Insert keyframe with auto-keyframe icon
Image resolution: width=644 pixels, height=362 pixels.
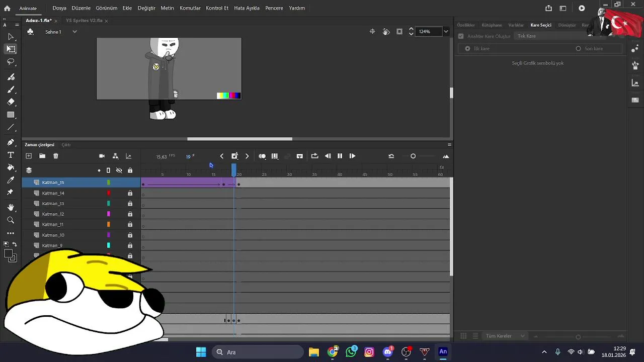pyautogui.click(x=234, y=156)
